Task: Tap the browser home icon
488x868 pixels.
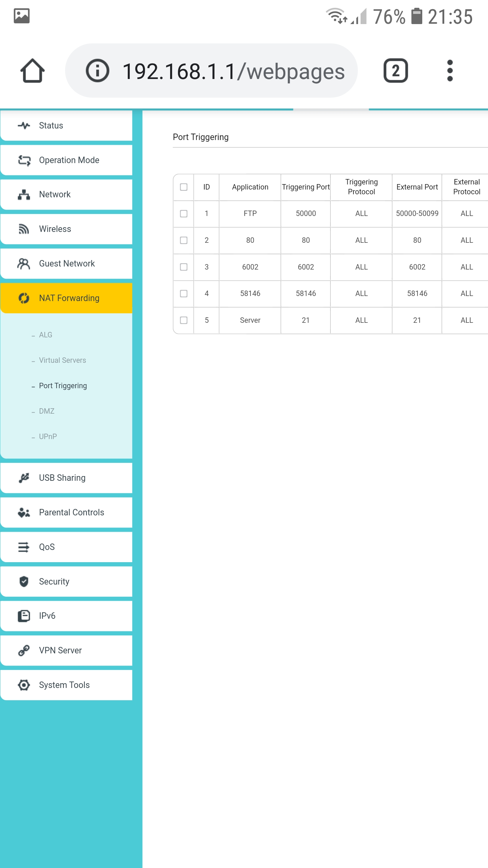Action: pyautogui.click(x=33, y=71)
